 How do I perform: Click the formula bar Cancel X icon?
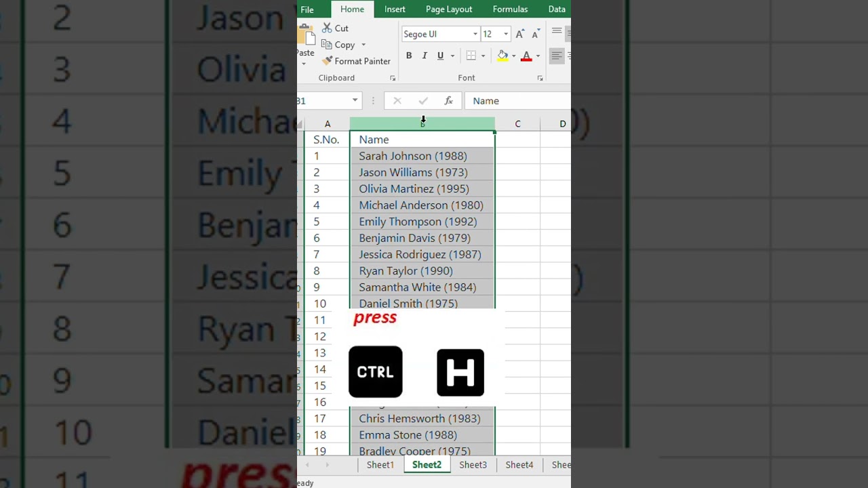pos(397,101)
